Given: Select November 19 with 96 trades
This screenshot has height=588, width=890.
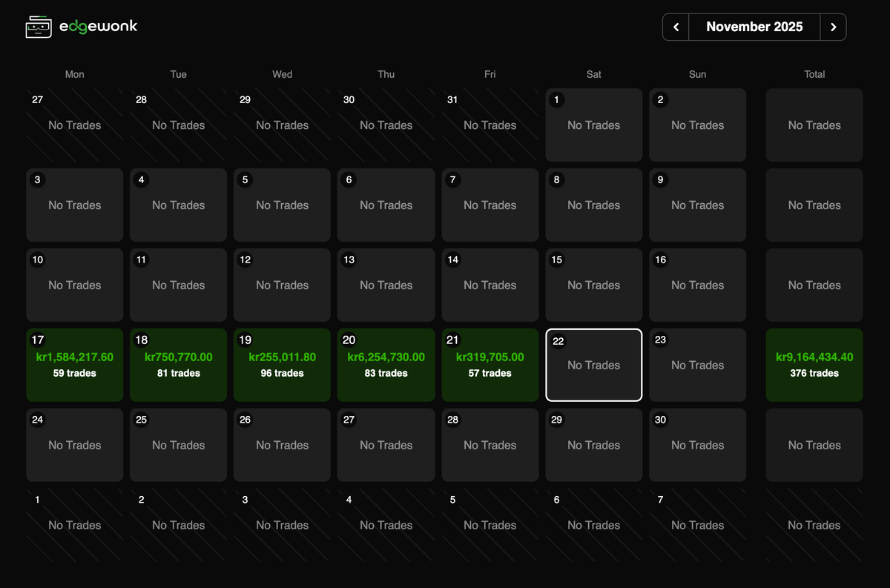Looking at the screenshot, I should point(283,365).
